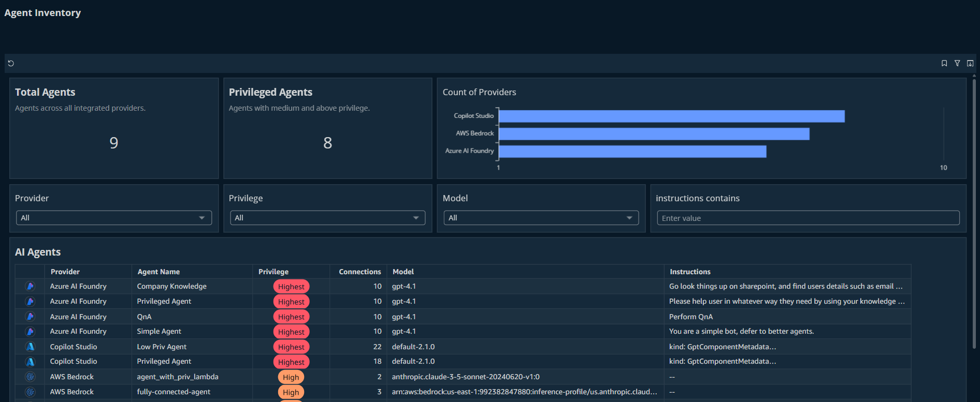Screen dimensions: 980x402
Task: Open the filter funnel icon
Action: click(957, 63)
